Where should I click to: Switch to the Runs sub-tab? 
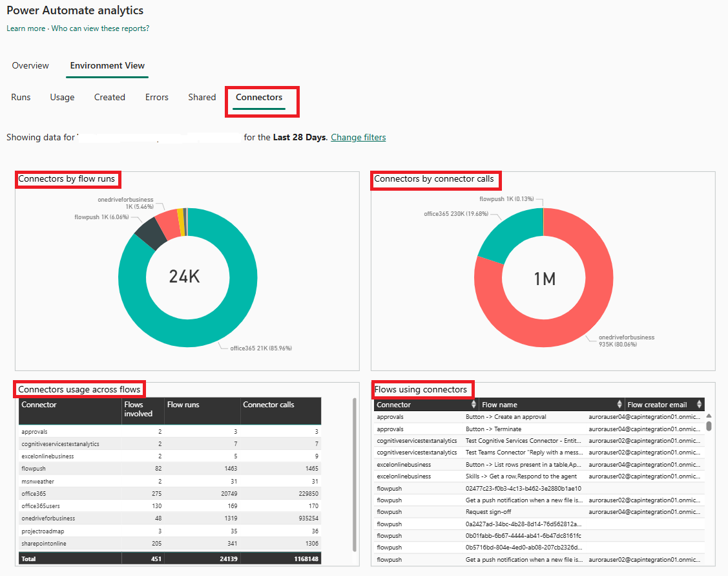click(21, 97)
